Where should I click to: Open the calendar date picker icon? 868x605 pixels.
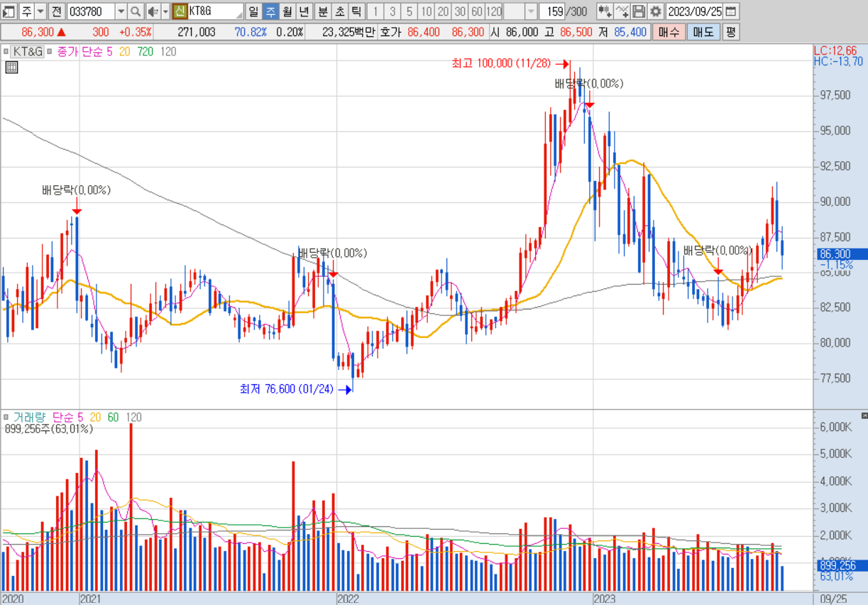[x=731, y=11]
